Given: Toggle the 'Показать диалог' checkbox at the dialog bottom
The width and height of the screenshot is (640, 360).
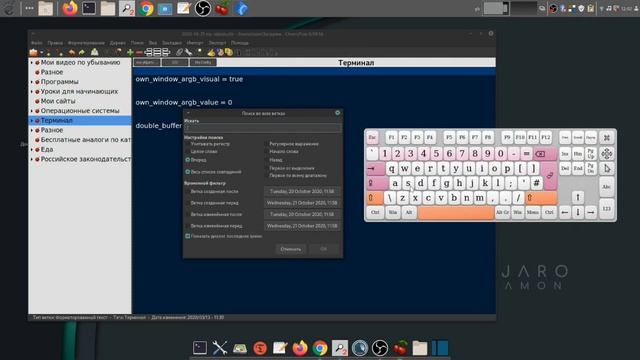Looking at the screenshot, I should tap(188, 236).
